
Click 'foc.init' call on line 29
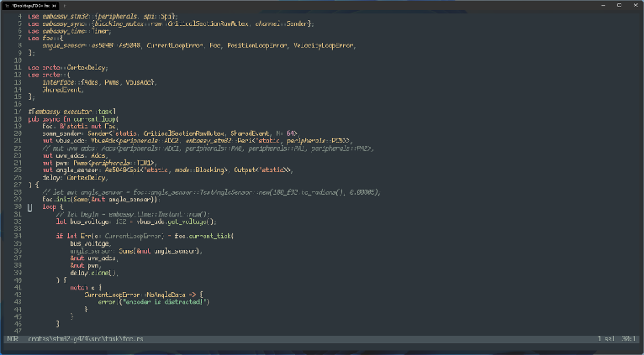pos(56,200)
